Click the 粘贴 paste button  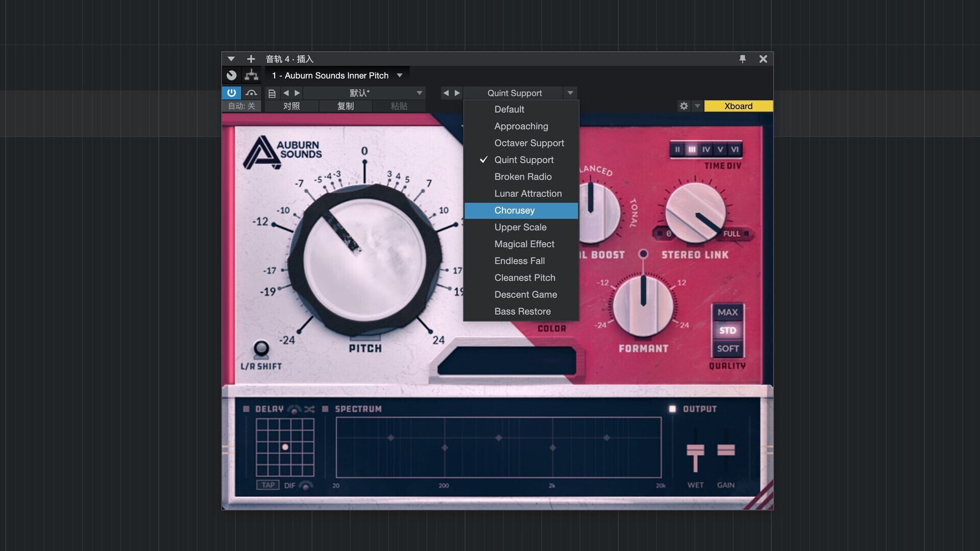pos(399,106)
